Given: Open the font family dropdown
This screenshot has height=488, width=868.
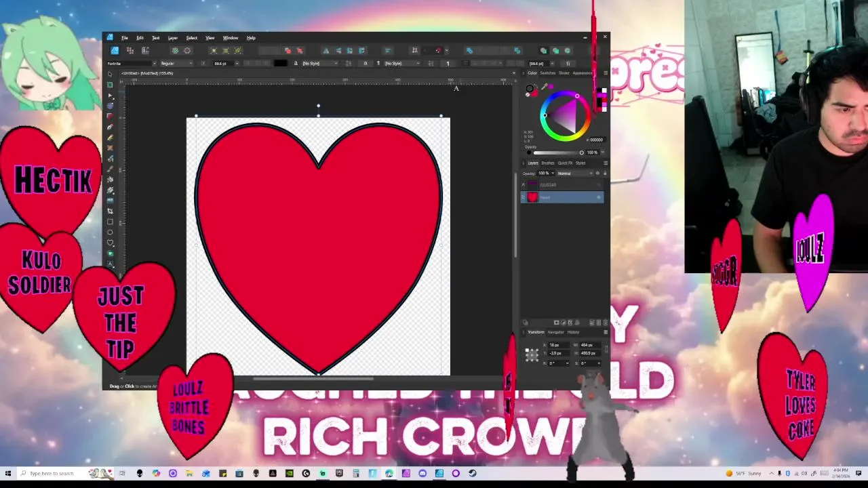Looking at the screenshot, I should (x=132, y=63).
